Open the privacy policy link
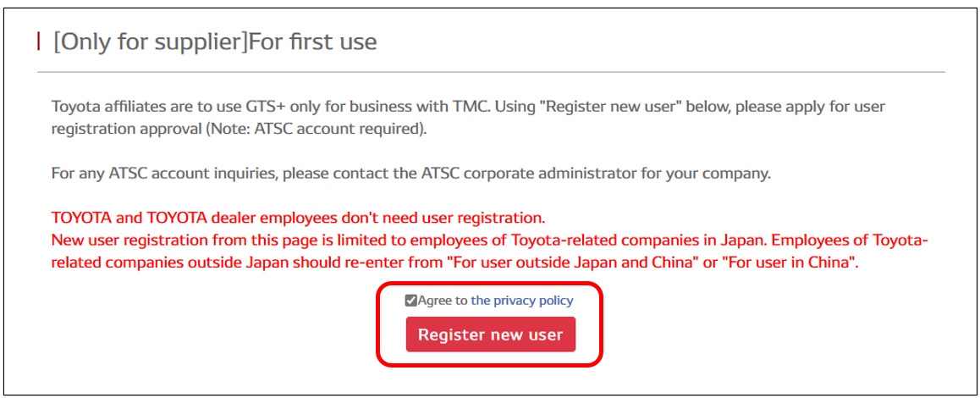The image size is (980, 398). tap(522, 301)
